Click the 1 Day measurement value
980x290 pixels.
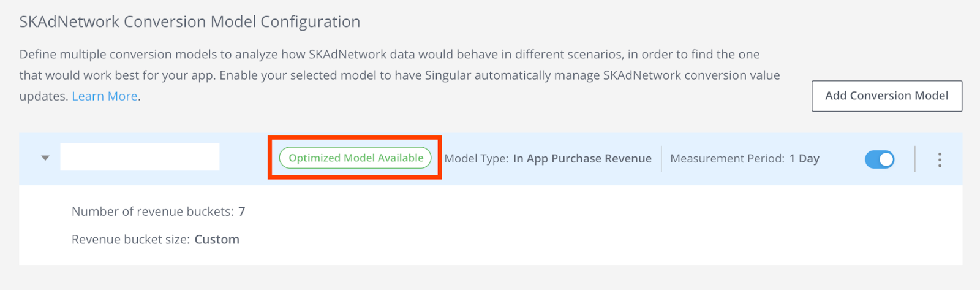(804, 159)
